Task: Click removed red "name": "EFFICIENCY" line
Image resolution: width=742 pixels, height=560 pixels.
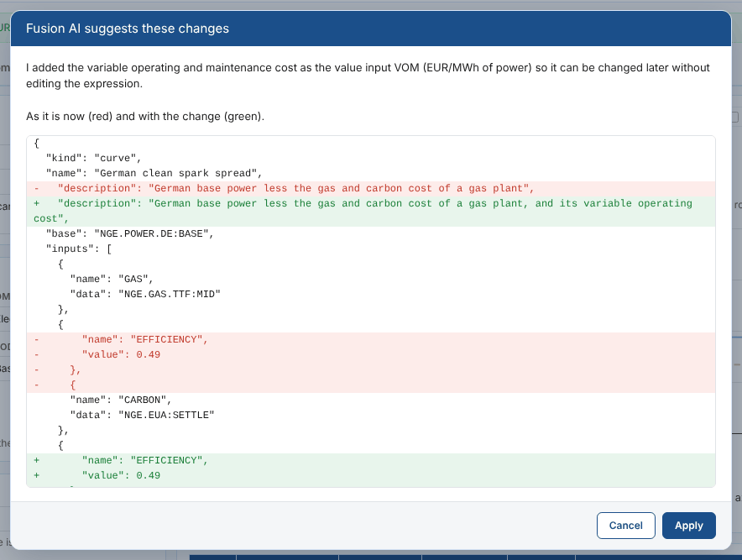Action: click(x=371, y=340)
